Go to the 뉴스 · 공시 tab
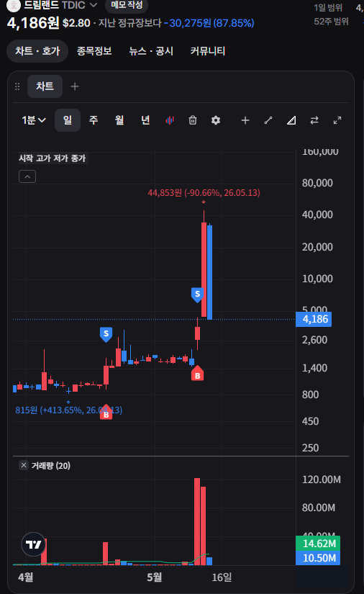Image resolution: width=364 pixels, height=594 pixels. (x=151, y=51)
